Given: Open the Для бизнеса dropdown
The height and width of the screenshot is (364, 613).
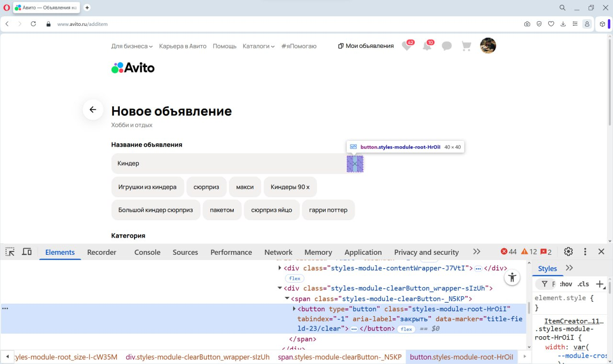Looking at the screenshot, I should (131, 46).
